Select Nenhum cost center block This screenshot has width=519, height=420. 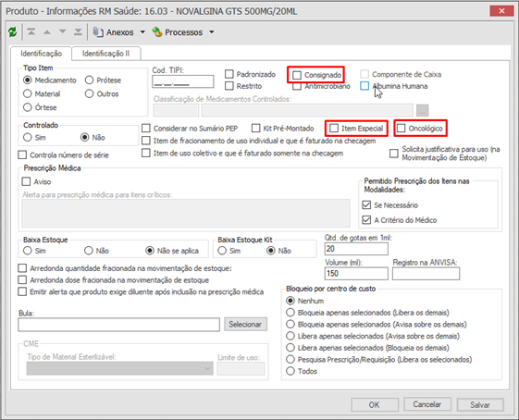(x=290, y=301)
